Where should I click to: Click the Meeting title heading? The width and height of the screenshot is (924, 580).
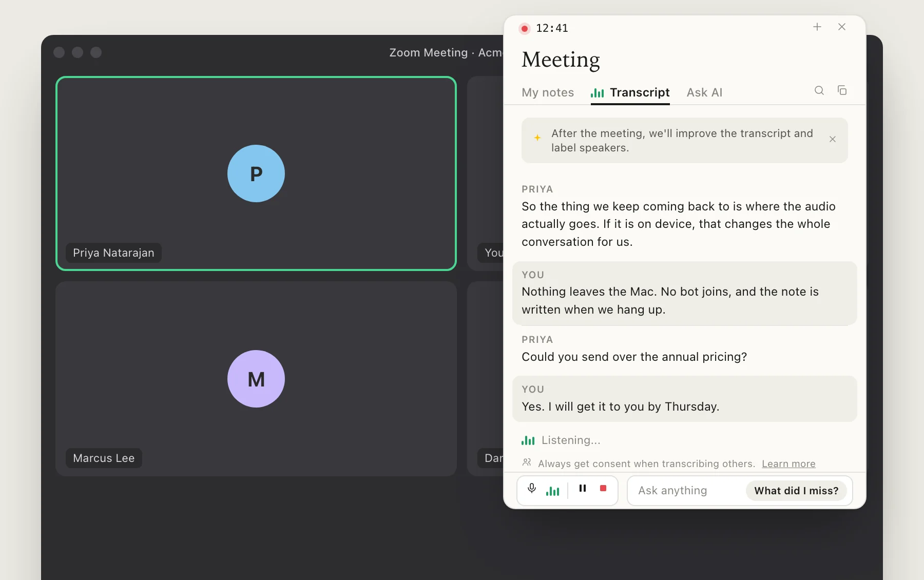coord(561,60)
